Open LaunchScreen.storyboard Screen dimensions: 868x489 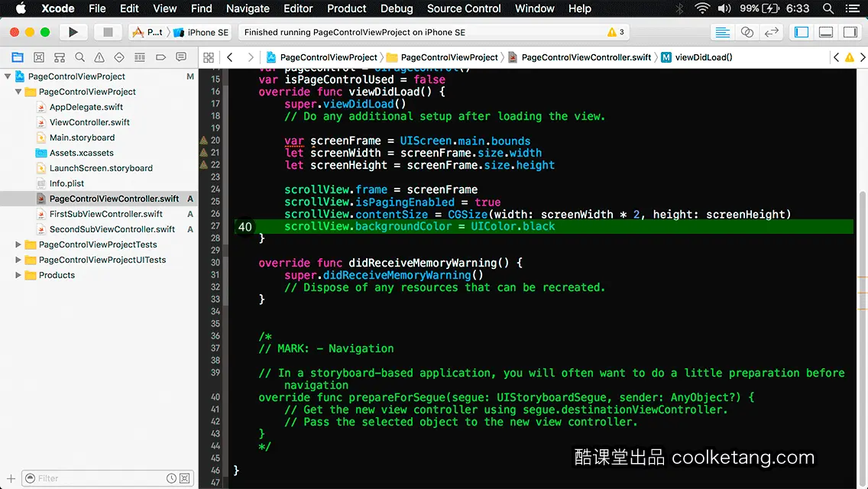coord(101,168)
